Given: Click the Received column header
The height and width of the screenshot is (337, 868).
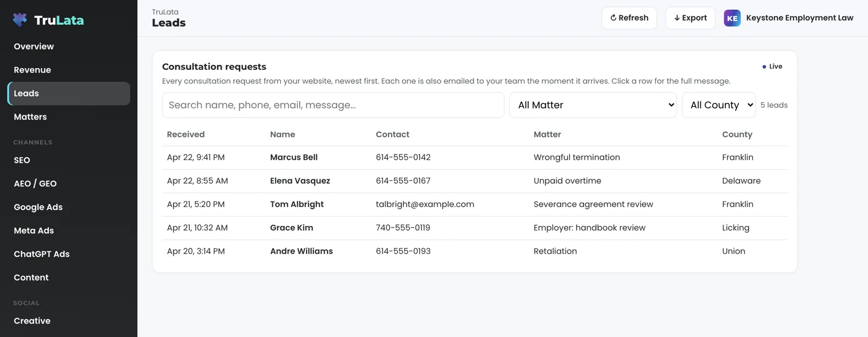Looking at the screenshot, I should 186,134.
